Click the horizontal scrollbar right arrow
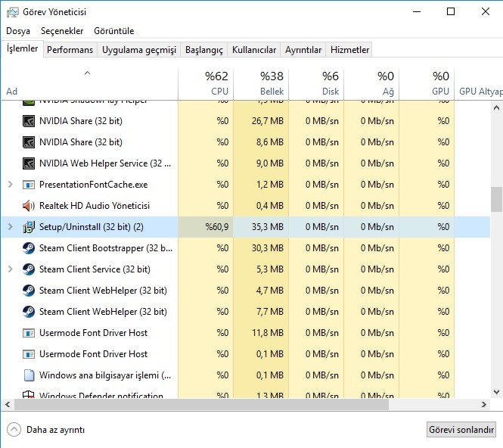Image resolution: width=503 pixels, height=448 pixels. pos(484,405)
